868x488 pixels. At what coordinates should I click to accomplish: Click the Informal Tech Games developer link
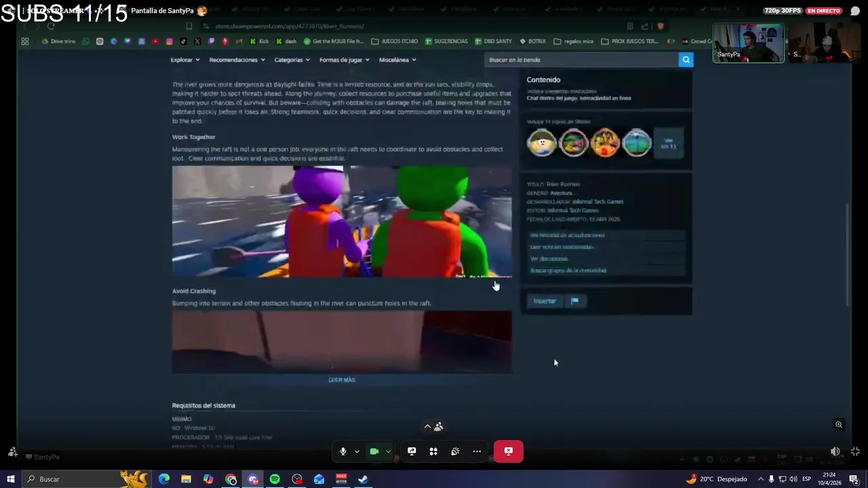tap(597, 201)
